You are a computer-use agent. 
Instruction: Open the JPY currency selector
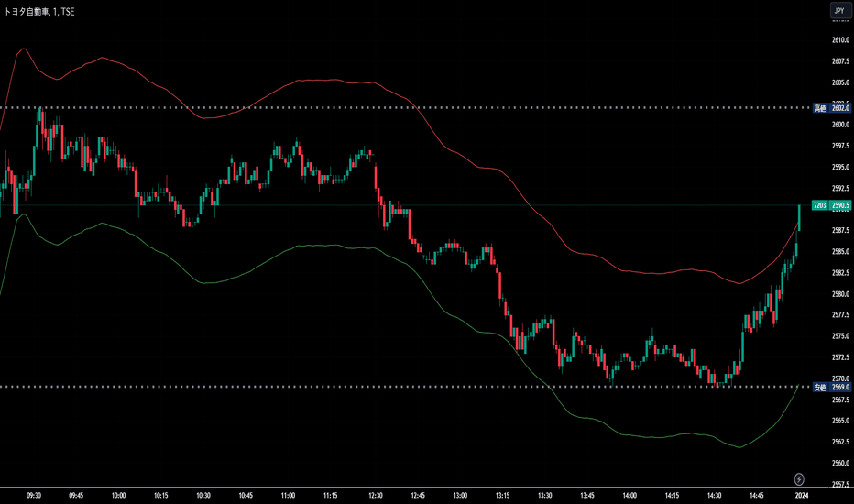point(838,11)
